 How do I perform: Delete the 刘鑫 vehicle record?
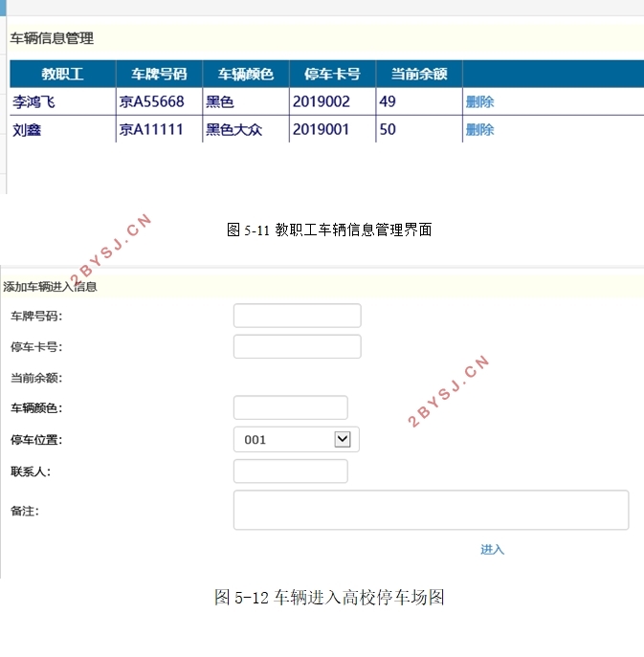click(479, 129)
